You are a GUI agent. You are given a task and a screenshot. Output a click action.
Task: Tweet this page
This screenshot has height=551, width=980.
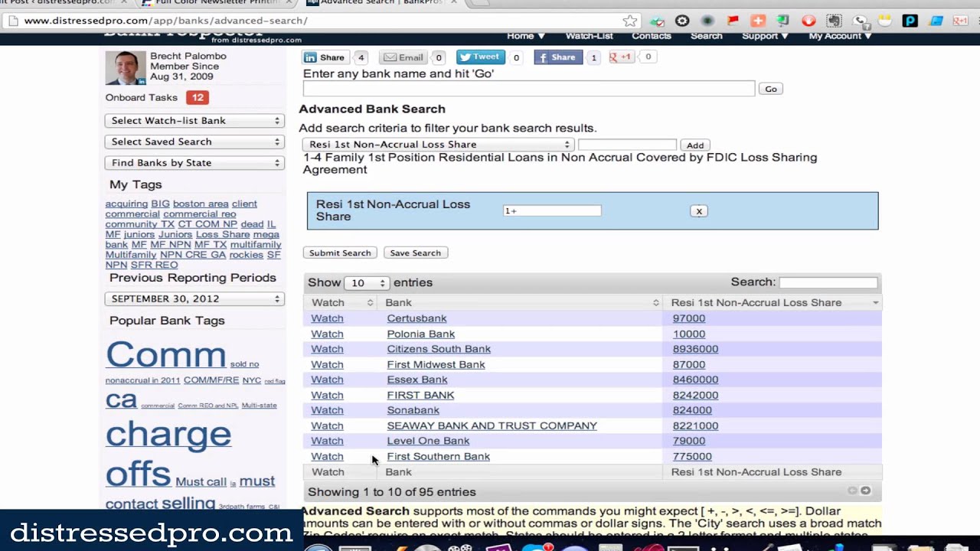pyautogui.click(x=480, y=57)
